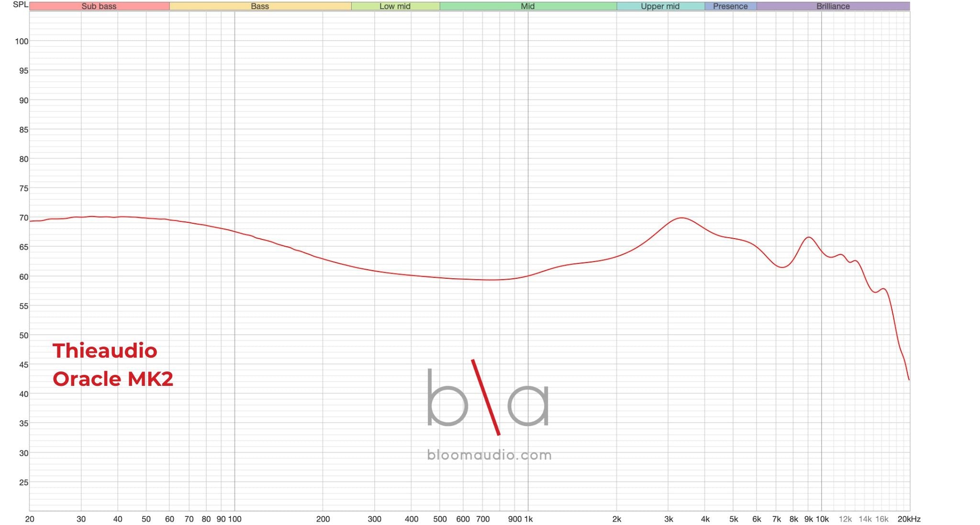This screenshot has width=980, height=525.
Task: Switch to the Brilliance band header
Action: pyautogui.click(x=833, y=6)
